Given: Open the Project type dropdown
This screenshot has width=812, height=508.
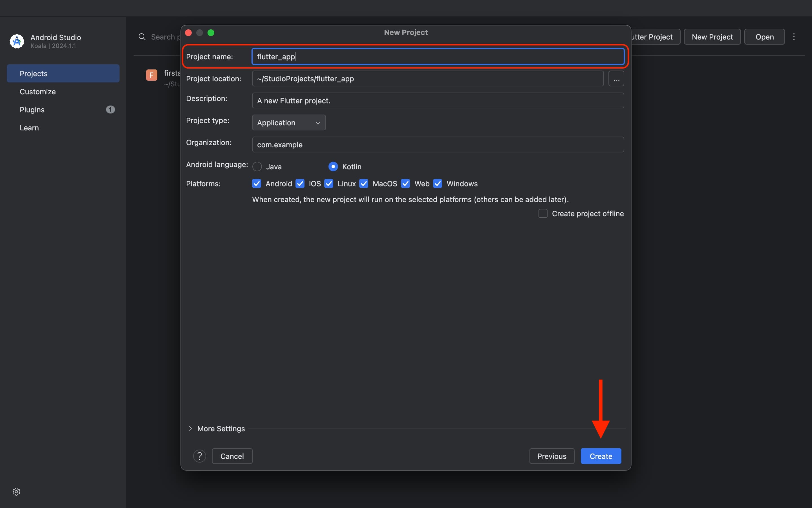Looking at the screenshot, I should click(289, 123).
